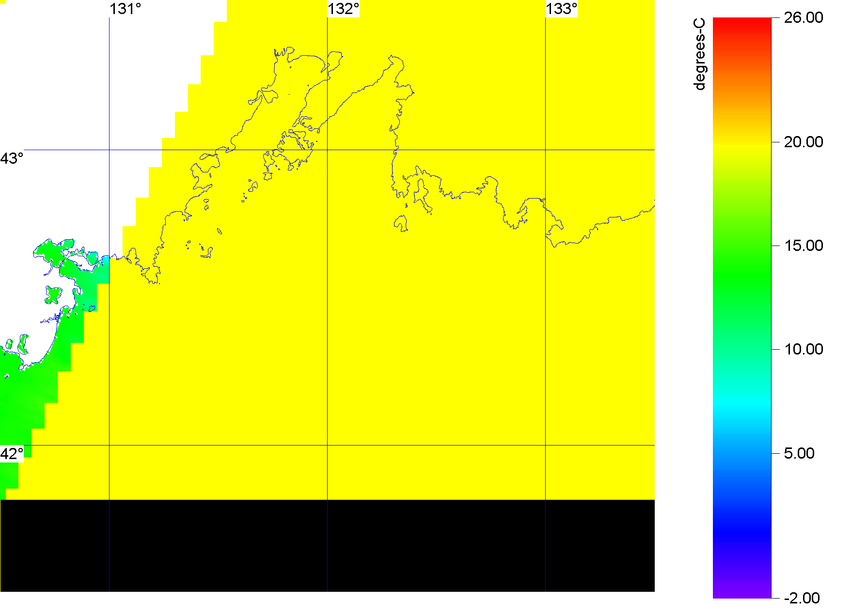This screenshot has width=867, height=616.
Task: Click the degrees-C colorbar label
Action: [699, 54]
